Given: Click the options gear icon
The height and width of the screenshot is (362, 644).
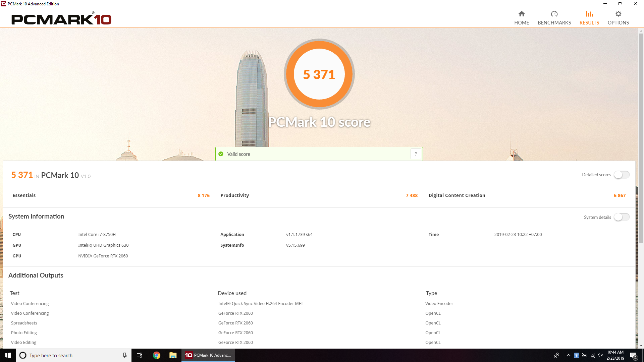Looking at the screenshot, I should (619, 14).
